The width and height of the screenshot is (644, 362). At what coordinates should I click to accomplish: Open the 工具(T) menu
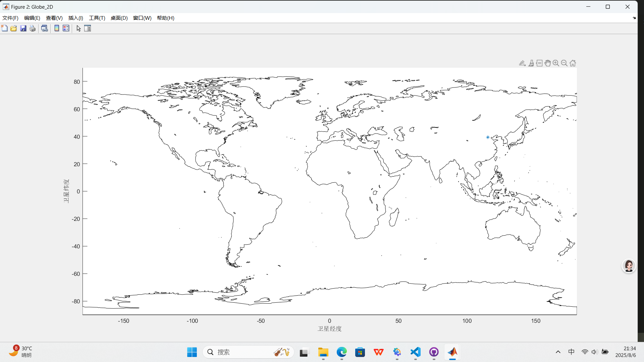coord(97,18)
